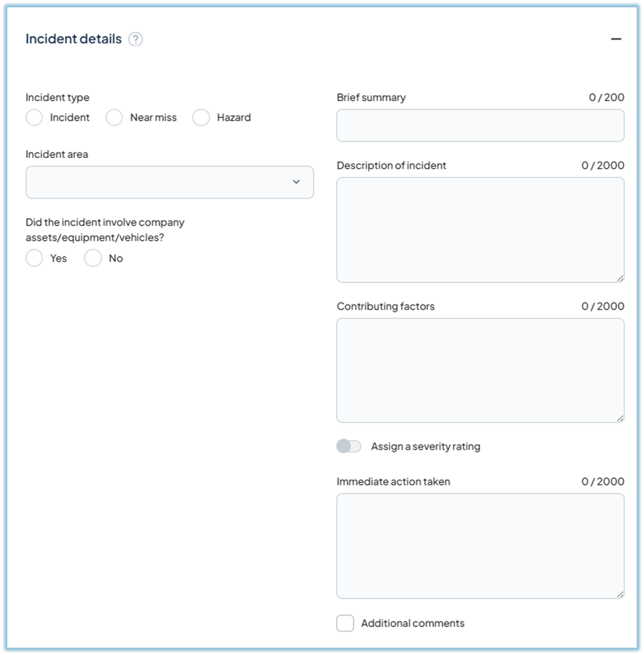644x655 pixels.
Task: Check the Additional comments checkbox
Action: (345, 622)
